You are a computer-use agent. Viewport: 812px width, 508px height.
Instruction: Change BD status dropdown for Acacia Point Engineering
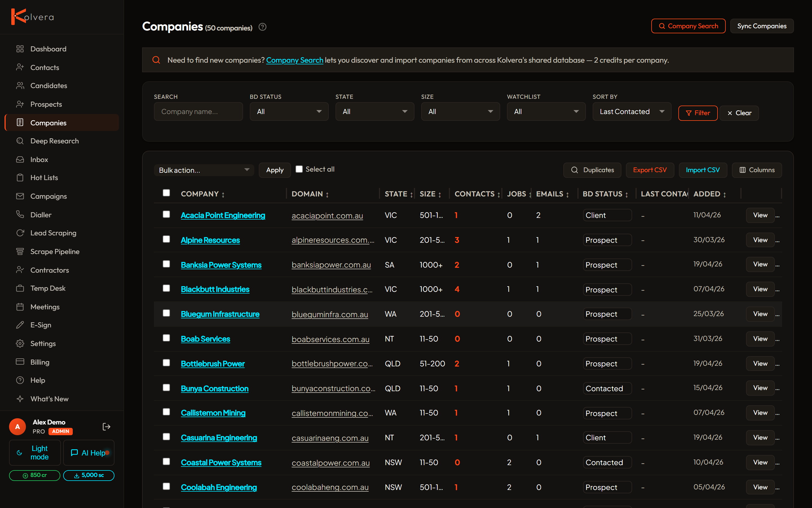[x=607, y=215]
